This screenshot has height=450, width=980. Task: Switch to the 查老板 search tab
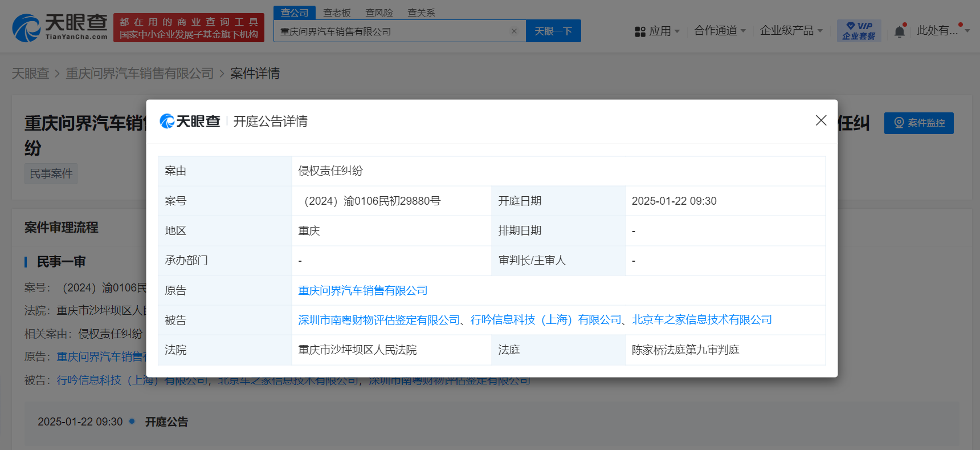pos(337,13)
